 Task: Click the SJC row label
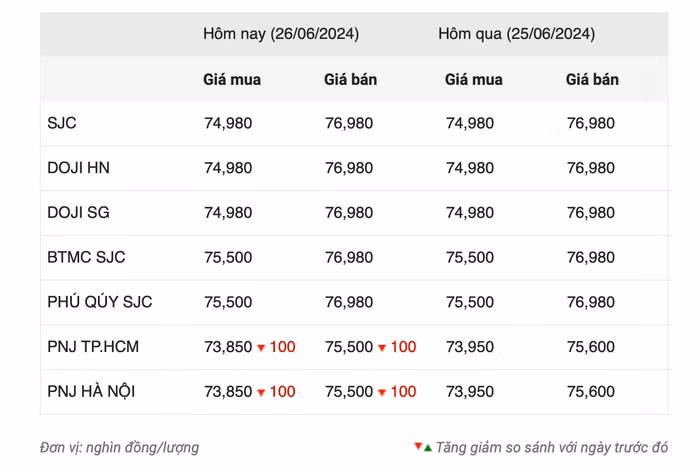click(x=62, y=124)
